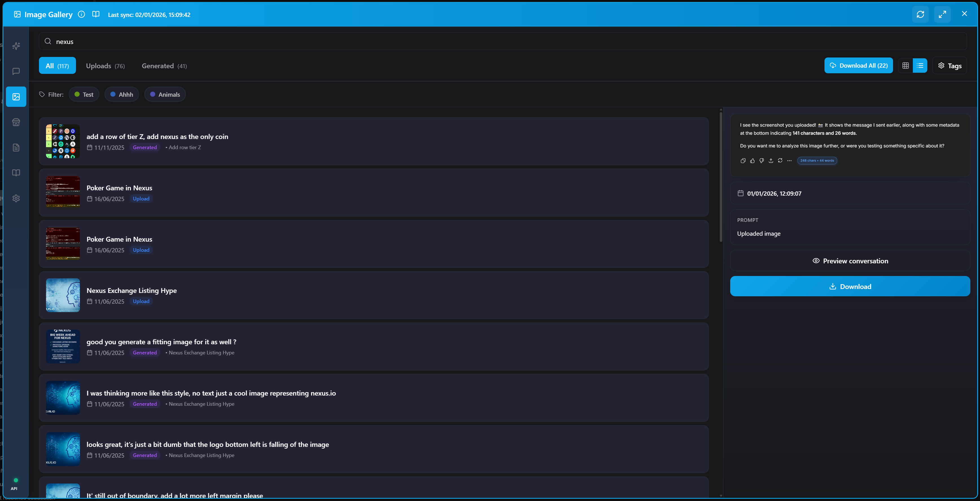Open the store icon in the sidebar
This screenshot has width=980, height=501.
[x=16, y=122]
